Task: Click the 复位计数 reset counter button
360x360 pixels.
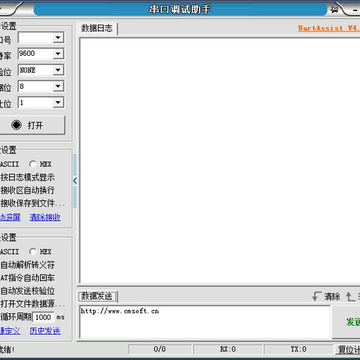Action: coord(348,350)
